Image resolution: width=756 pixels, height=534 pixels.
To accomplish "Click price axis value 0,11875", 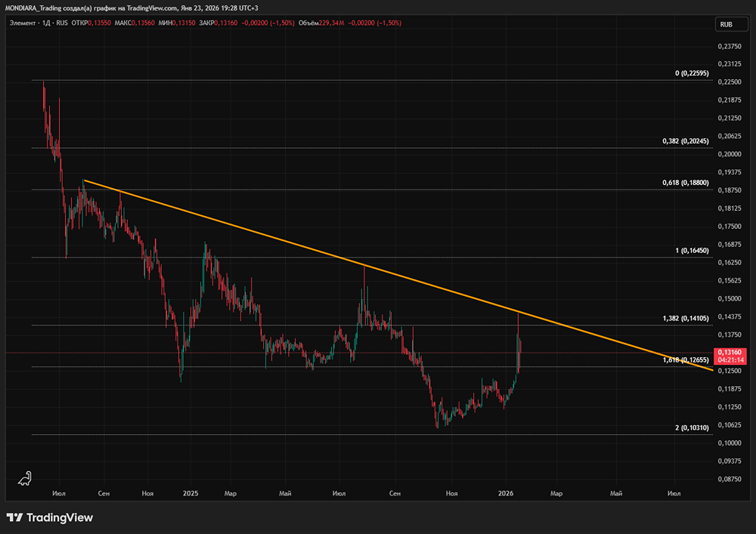I will coord(730,388).
